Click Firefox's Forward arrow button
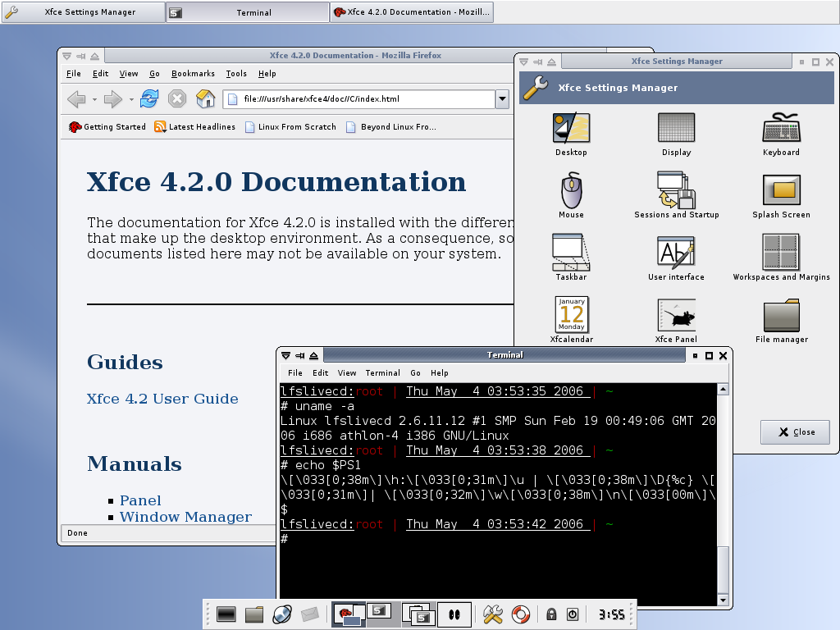 [x=112, y=99]
